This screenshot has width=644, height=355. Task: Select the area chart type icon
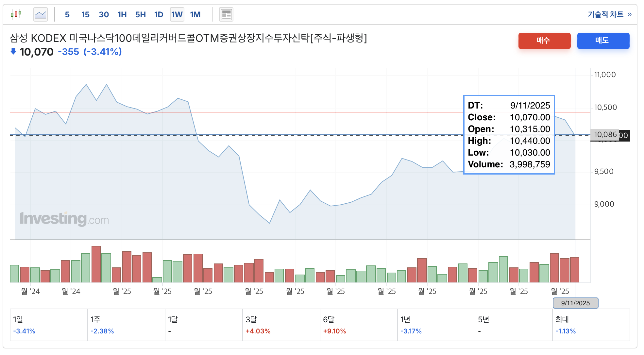(41, 14)
